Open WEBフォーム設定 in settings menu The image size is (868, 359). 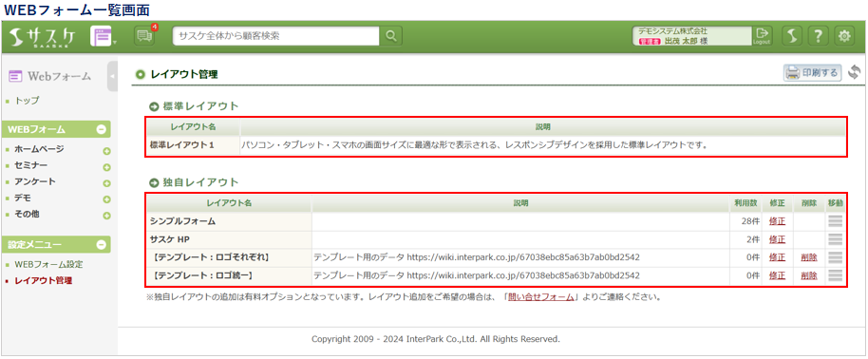[x=48, y=264]
